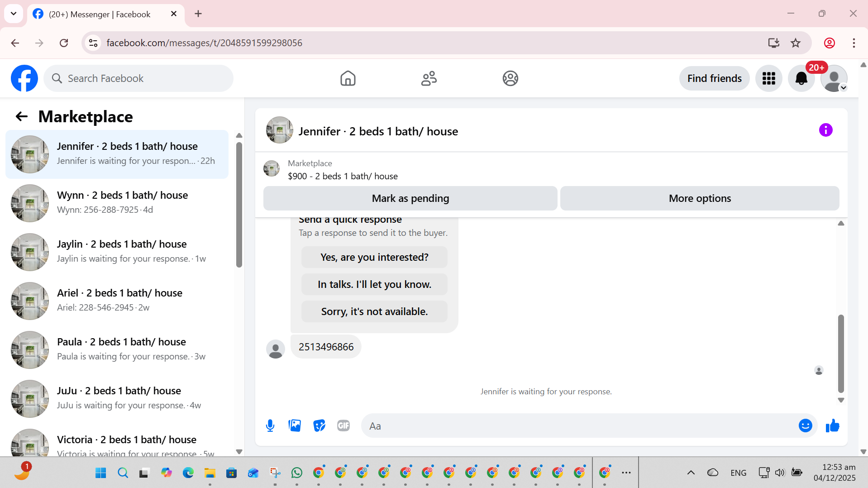Click More options button
The image size is (868, 488).
[x=700, y=198]
